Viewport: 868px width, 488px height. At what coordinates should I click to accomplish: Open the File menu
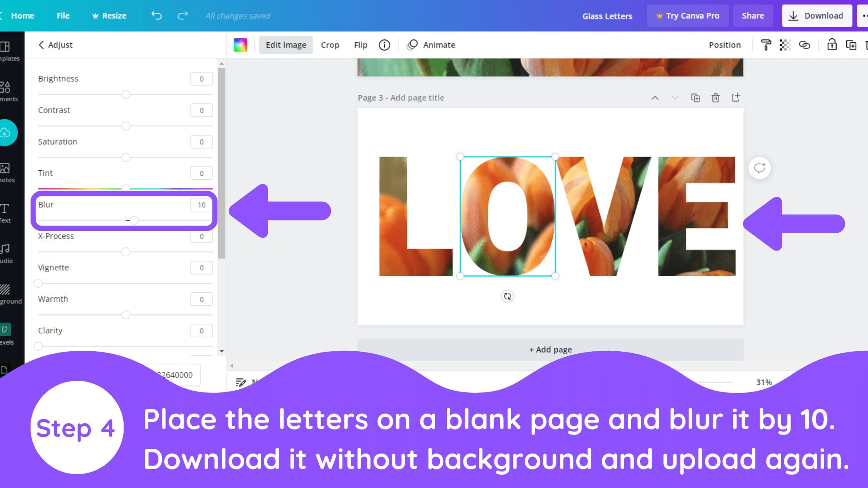[x=63, y=15]
